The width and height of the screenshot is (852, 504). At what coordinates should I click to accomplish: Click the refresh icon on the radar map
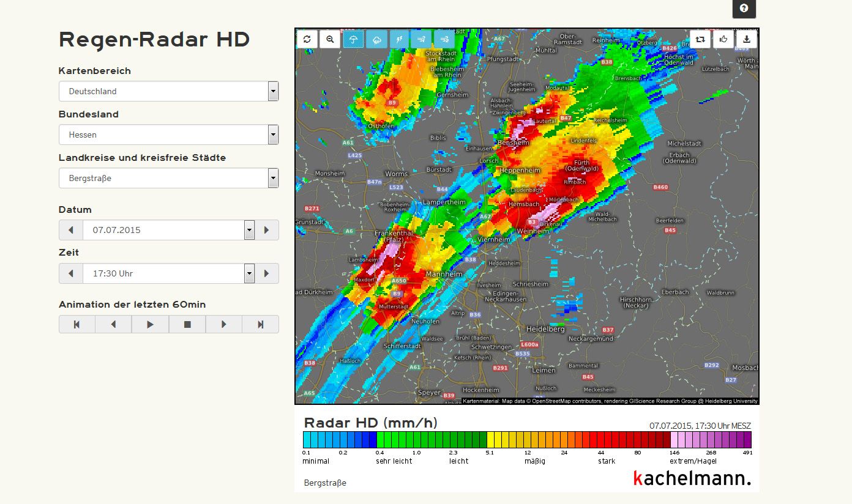[307, 39]
